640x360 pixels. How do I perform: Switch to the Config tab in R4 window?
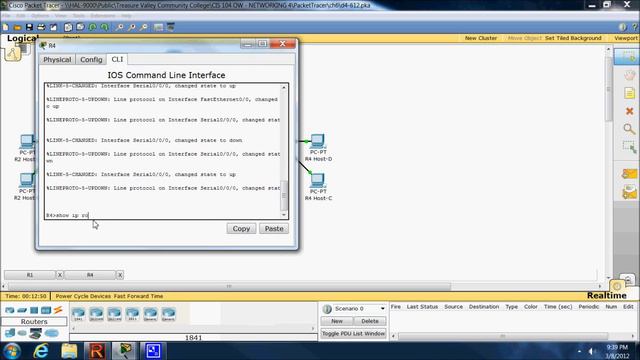[x=91, y=60]
